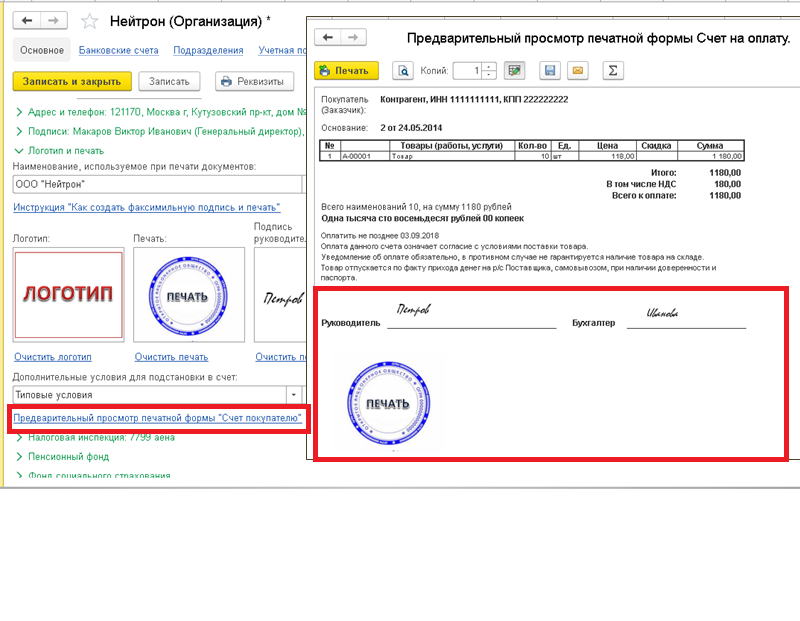Go back in the print preview window
Viewport: 800px width, 621px height.
(328, 37)
